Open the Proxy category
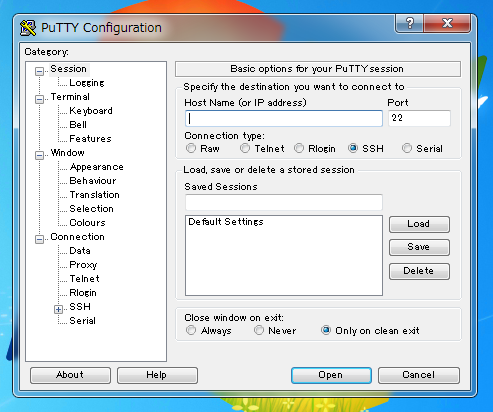 coord(83,265)
